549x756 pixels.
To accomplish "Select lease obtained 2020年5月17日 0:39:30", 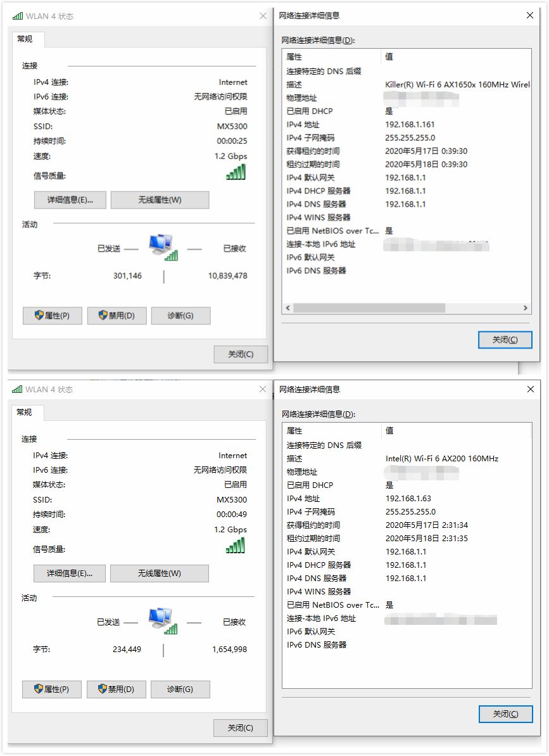I will [x=426, y=151].
